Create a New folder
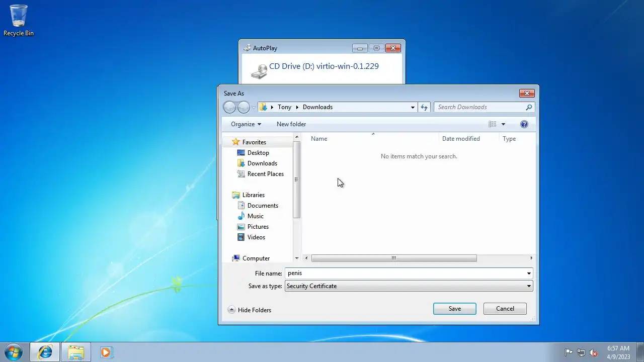The width and height of the screenshot is (644, 362). [291, 124]
